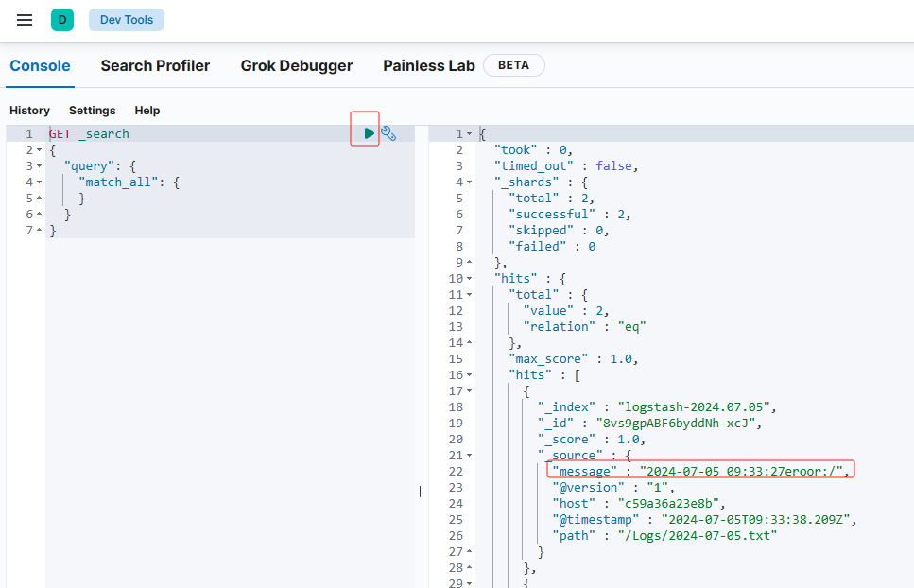
Task: Switch to the Console tab
Action: pos(41,66)
